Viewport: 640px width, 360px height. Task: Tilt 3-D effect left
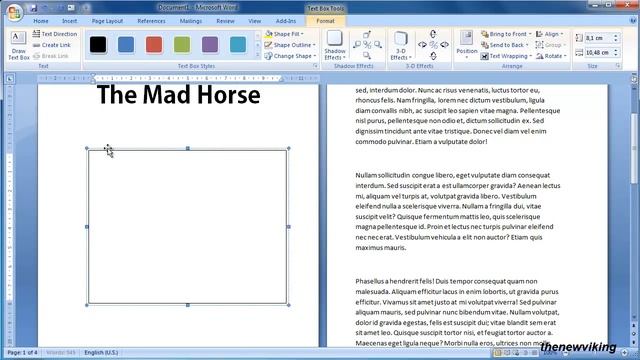tap(422, 45)
